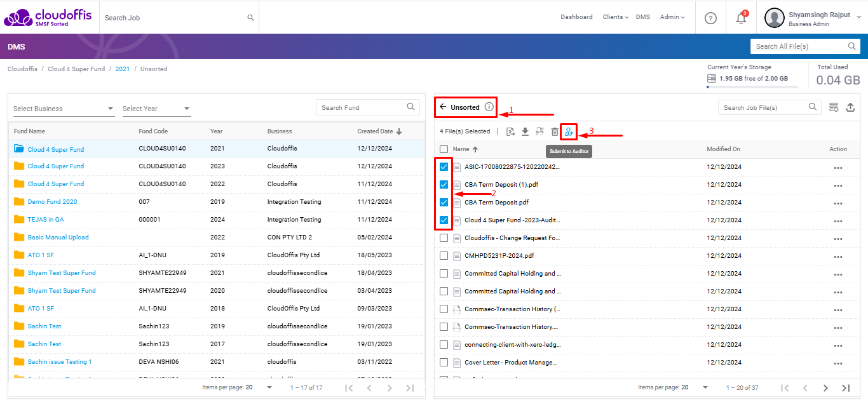Open the notification bell icon
Image resolution: width=868 pixels, height=402 pixels.
[x=741, y=18]
